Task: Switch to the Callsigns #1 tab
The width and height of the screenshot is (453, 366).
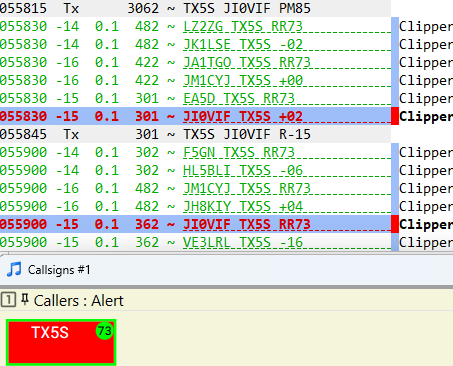Action: point(59,270)
